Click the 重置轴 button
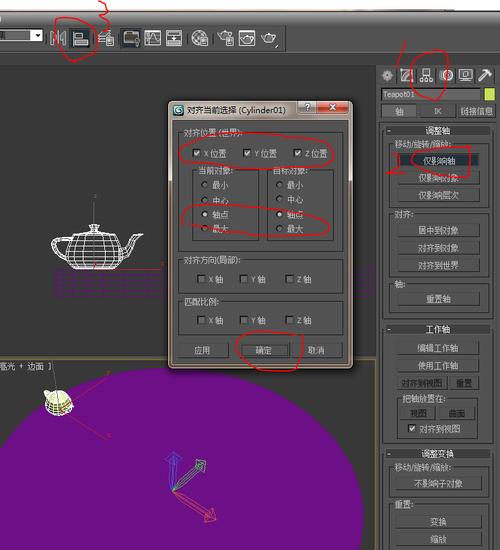This screenshot has width=500, height=550. [x=439, y=299]
